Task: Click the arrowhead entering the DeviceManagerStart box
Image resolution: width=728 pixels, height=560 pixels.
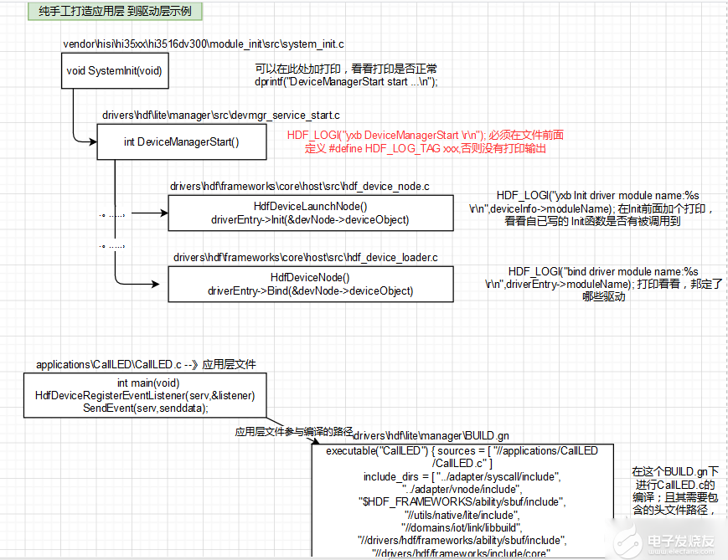Action: [92, 141]
